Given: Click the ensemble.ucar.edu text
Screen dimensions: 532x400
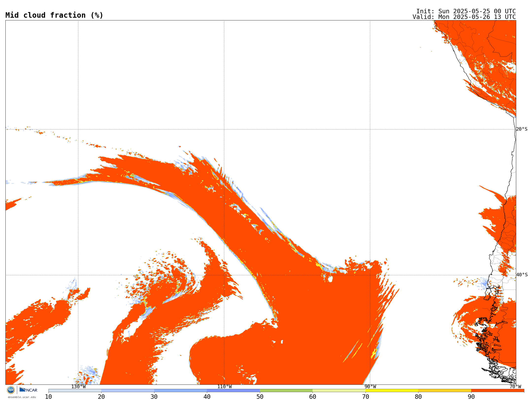Looking at the screenshot, I should 22,397.
